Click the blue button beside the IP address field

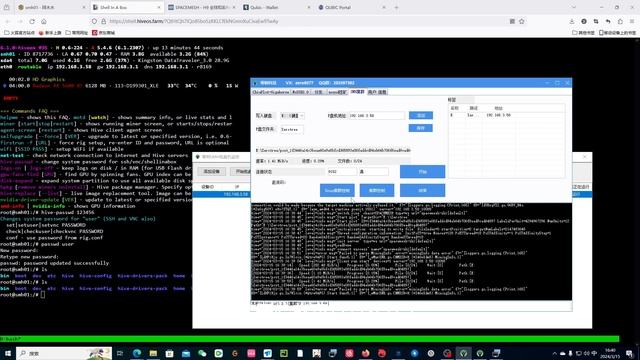click(421, 116)
